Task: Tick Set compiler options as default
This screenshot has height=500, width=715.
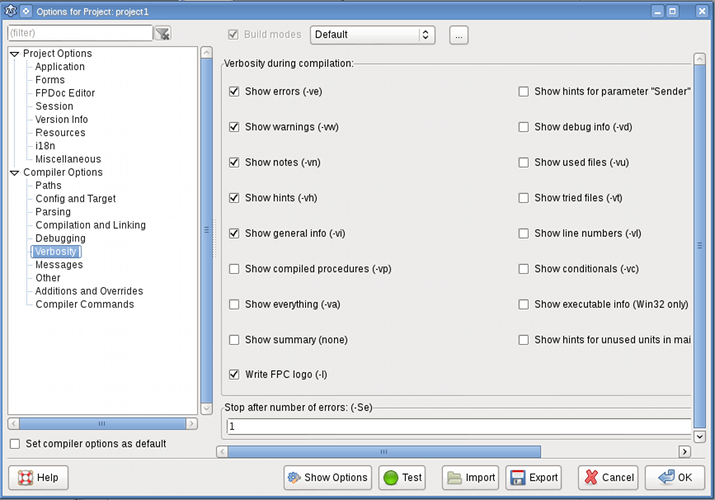Action: tap(15, 444)
